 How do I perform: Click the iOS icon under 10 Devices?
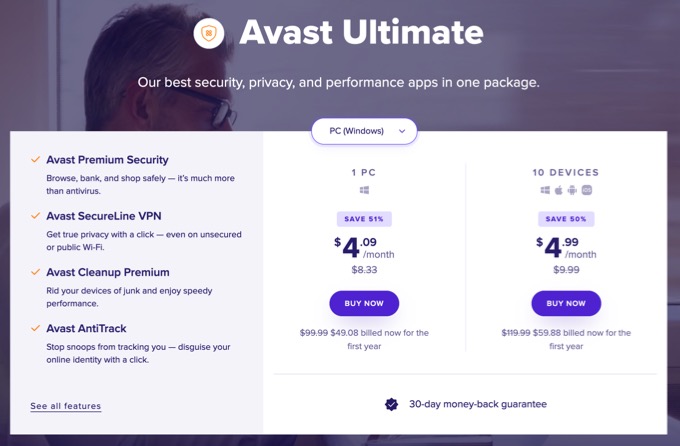coord(587,190)
